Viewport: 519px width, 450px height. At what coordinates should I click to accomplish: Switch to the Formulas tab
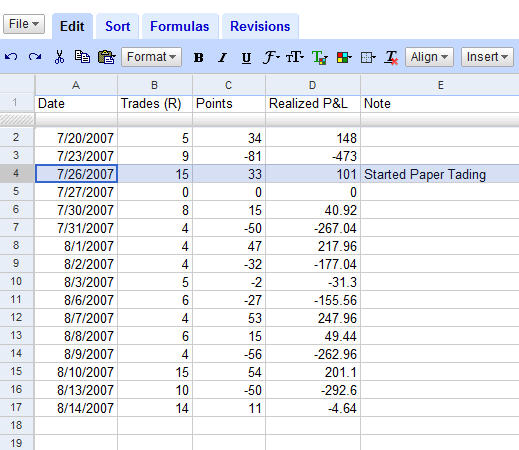point(180,26)
